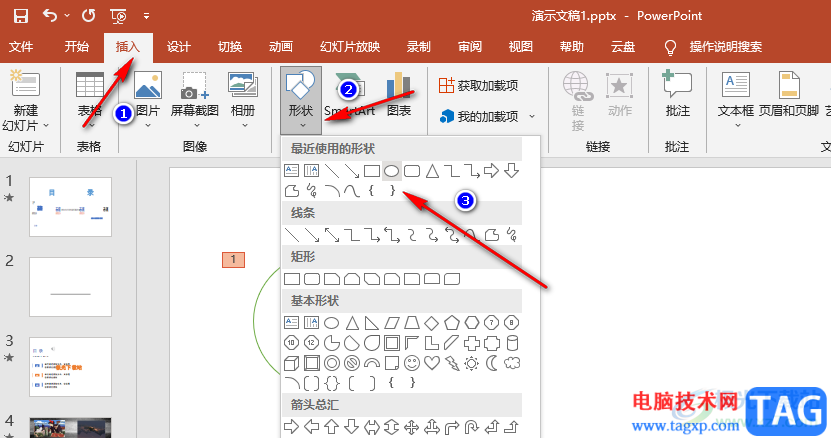Select the cloud shape in 基本形状
Image resolution: width=831 pixels, height=438 pixels.
pos(512,363)
